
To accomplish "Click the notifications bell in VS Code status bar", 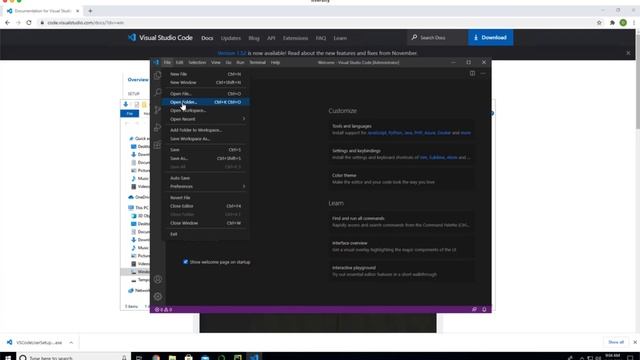I will [x=484, y=309].
